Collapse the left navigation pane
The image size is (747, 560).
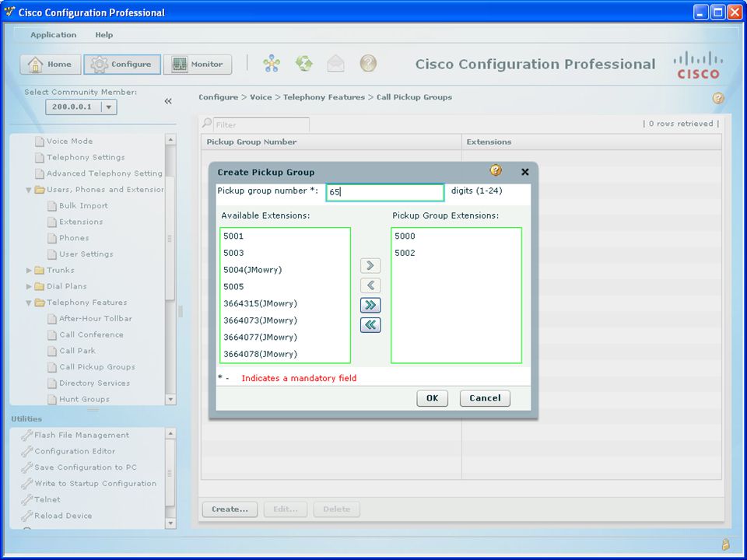[168, 101]
